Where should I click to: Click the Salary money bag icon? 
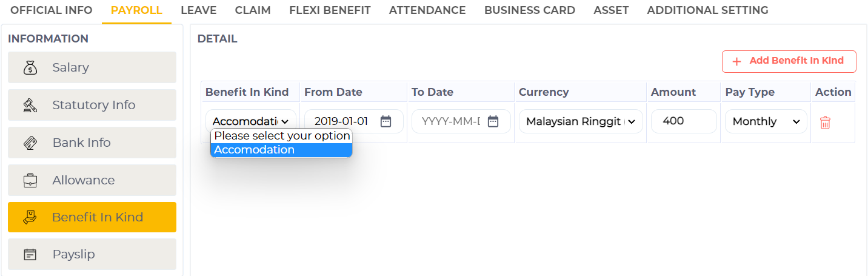[x=30, y=67]
